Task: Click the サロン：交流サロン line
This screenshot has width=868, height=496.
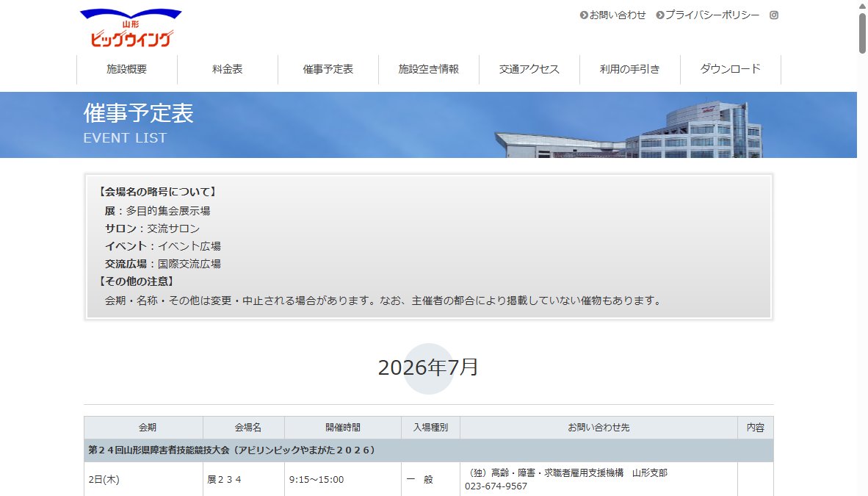Action: (152, 229)
